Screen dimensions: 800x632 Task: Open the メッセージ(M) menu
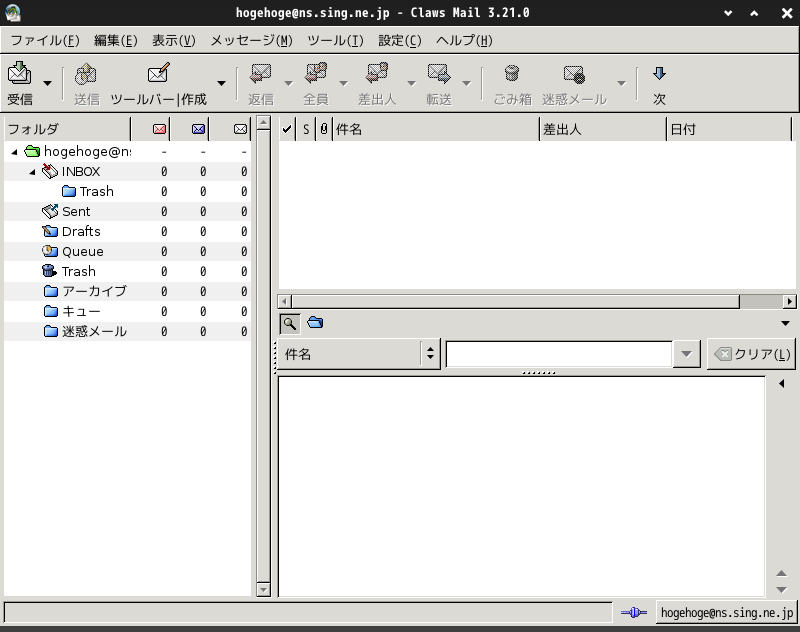pos(252,40)
